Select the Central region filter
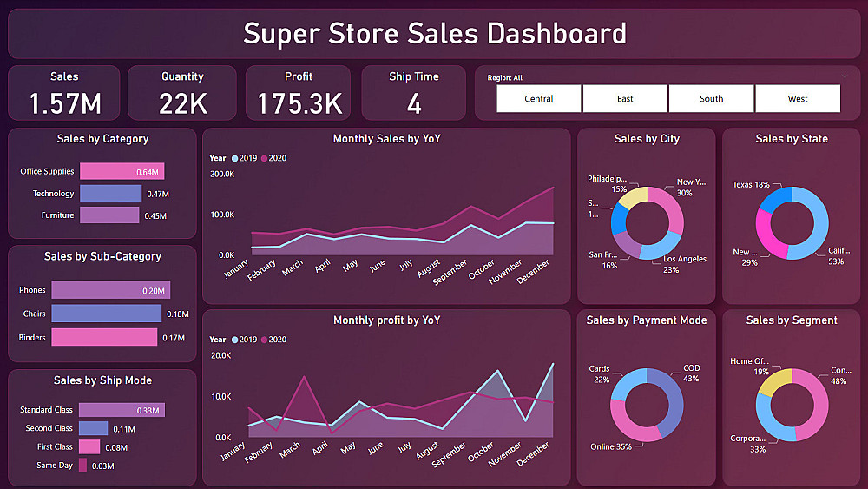 click(538, 99)
